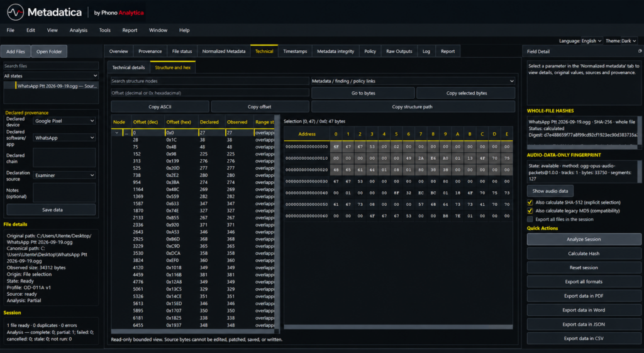Switch to the File status tab
This screenshot has width=644, height=353.
point(182,52)
